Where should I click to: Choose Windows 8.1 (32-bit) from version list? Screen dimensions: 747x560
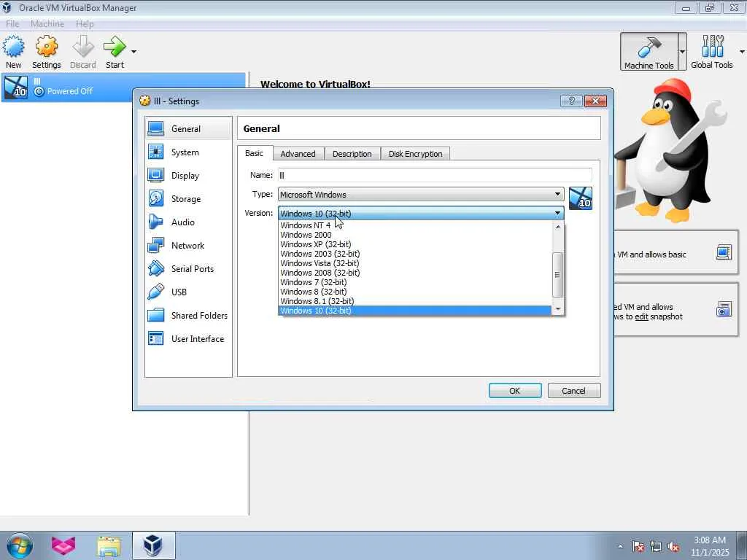pos(414,301)
